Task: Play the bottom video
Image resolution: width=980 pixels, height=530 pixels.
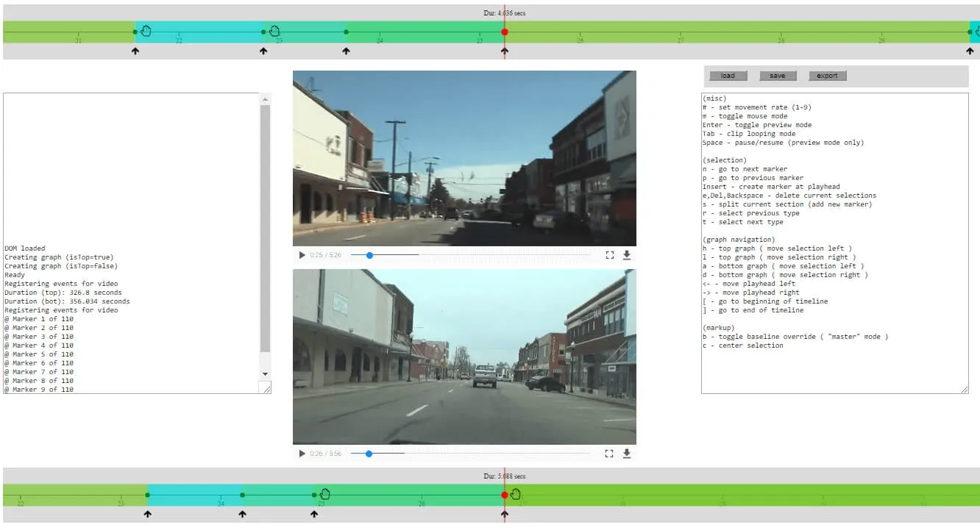Action: click(302, 454)
